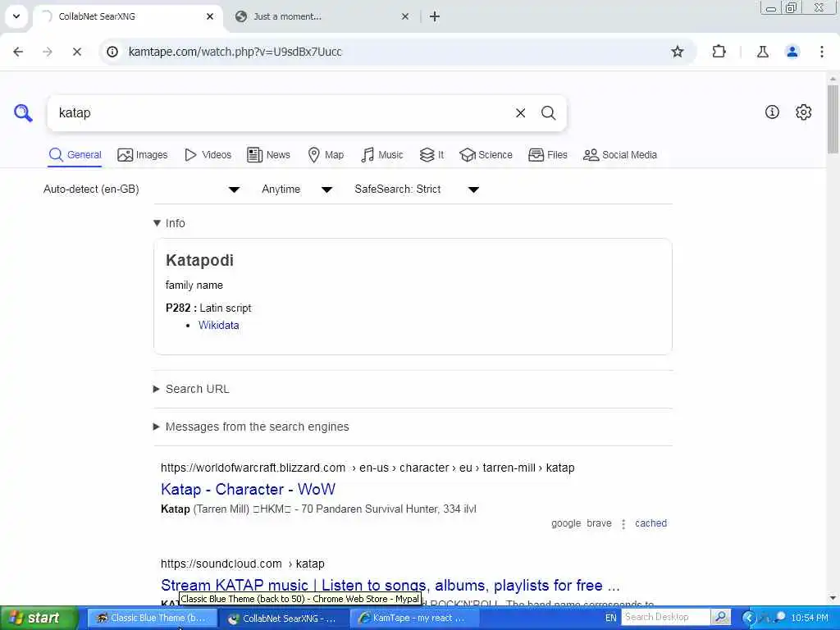The image size is (840, 630).
Task: Open the tab search chevron
Action: tap(16, 16)
